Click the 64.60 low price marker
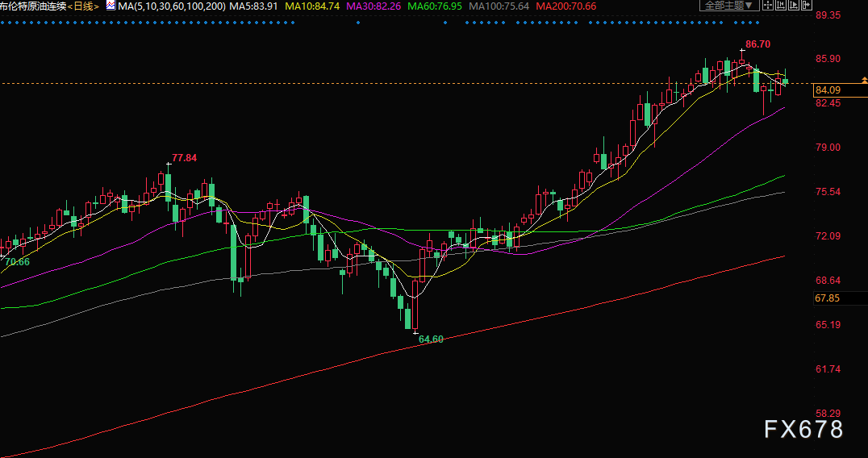The width and height of the screenshot is (868, 458). click(431, 339)
